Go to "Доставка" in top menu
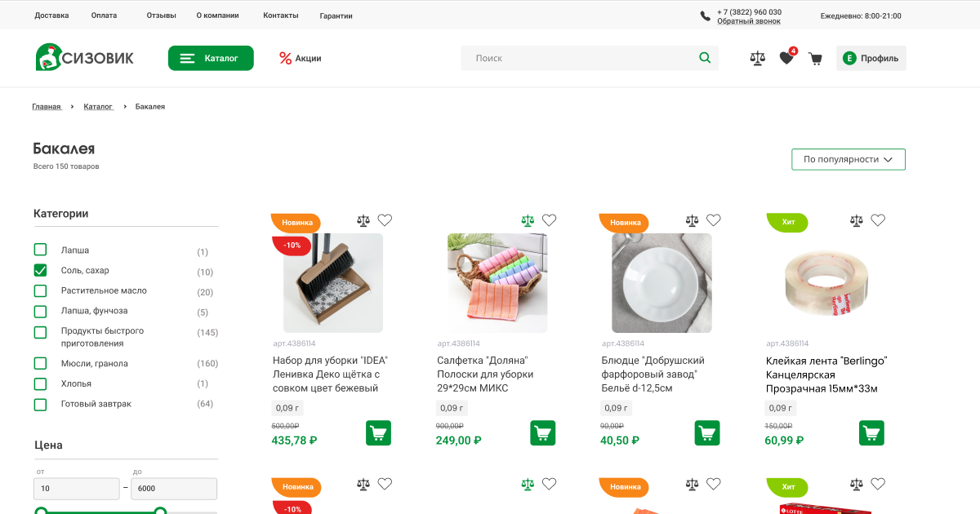980x514 pixels. click(51, 16)
